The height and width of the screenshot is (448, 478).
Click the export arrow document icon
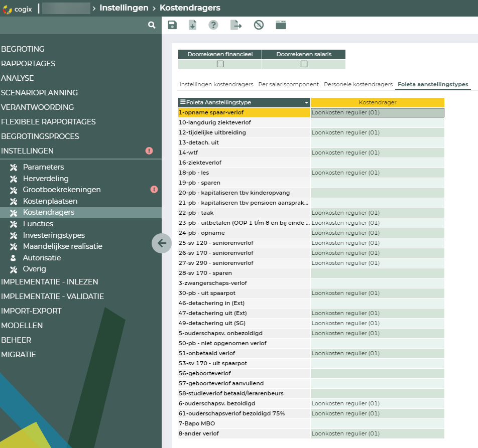point(236,25)
